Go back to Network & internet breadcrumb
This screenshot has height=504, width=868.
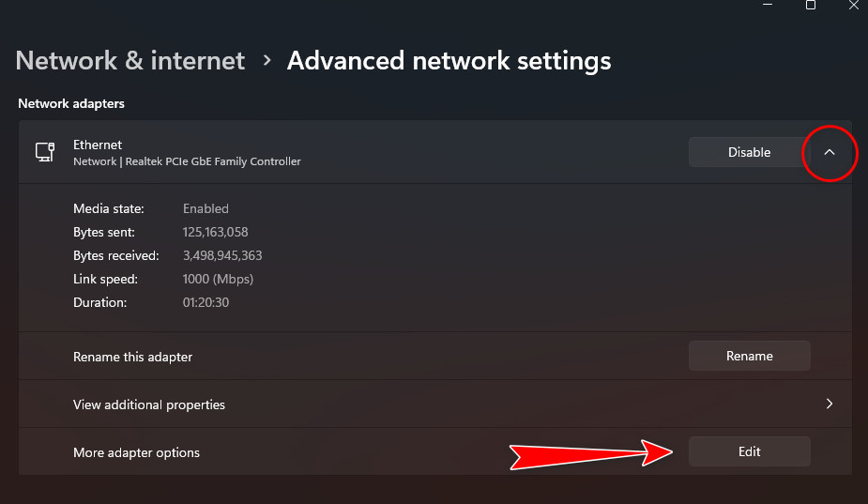pos(130,61)
